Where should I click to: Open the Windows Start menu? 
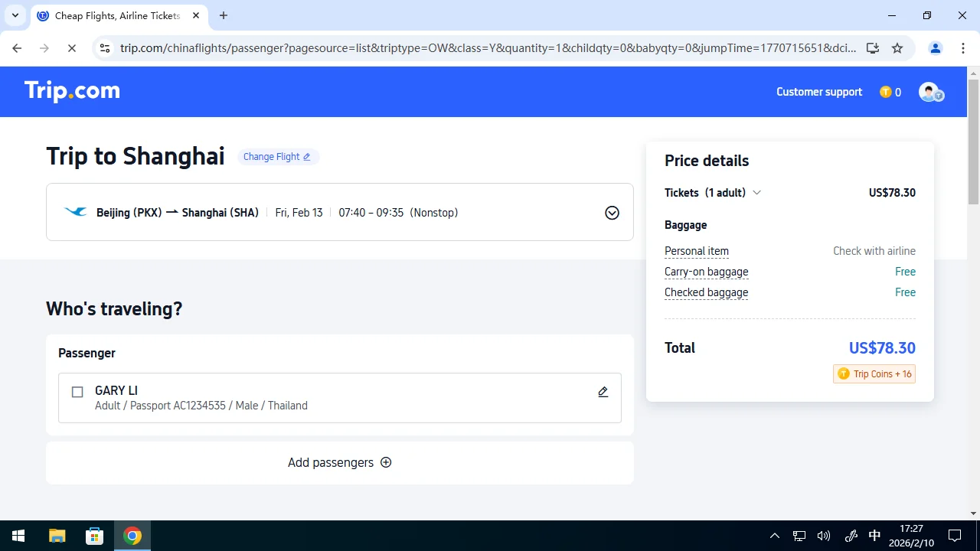18,535
